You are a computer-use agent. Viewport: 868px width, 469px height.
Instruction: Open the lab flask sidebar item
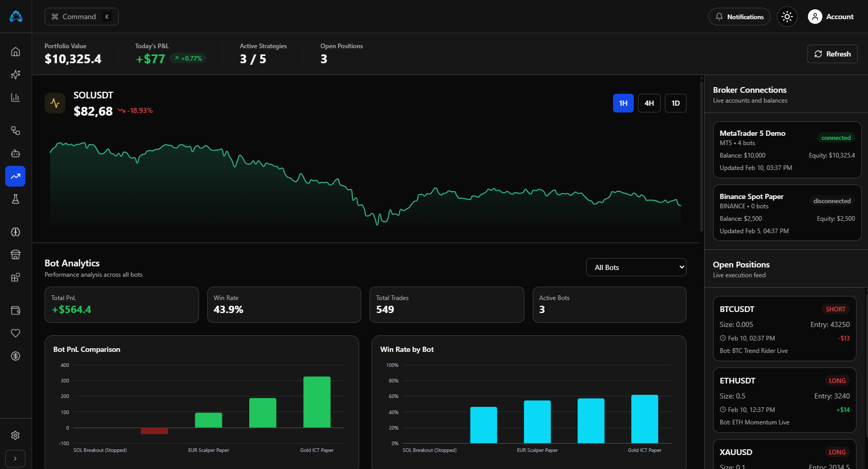tap(16, 199)
